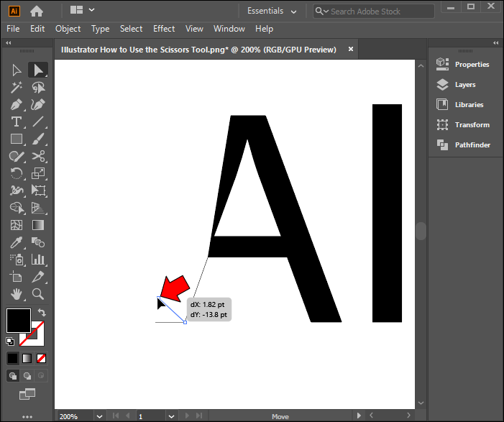Image resolution: width=504 pixels, height=422 pixels.
Task: Swap fill and stroke colors
Action: 42,313
